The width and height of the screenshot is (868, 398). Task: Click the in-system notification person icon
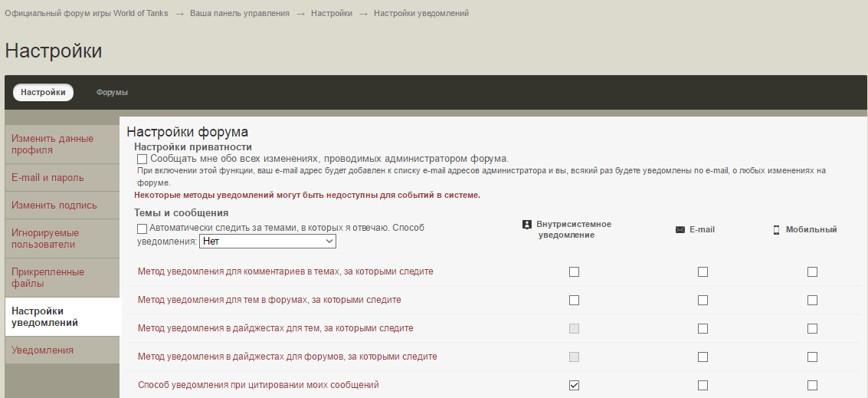526,225
